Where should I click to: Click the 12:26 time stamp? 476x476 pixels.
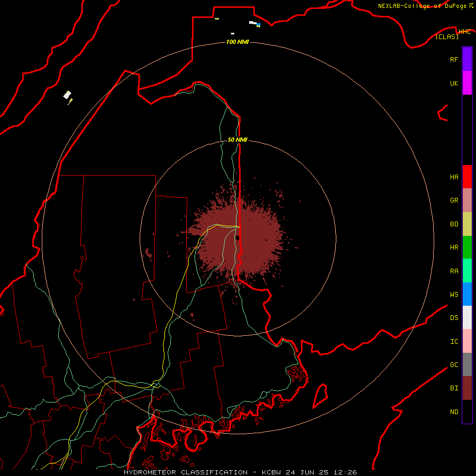click(x=345, y=472)
